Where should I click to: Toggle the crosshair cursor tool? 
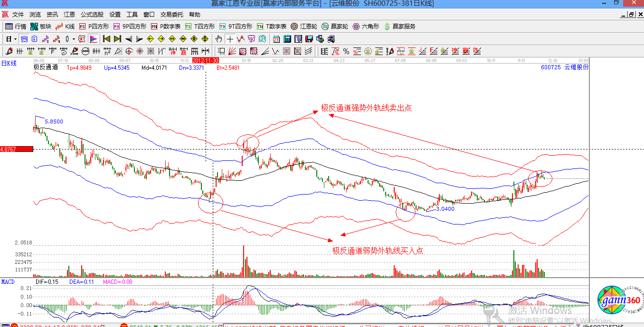[230, 39]
